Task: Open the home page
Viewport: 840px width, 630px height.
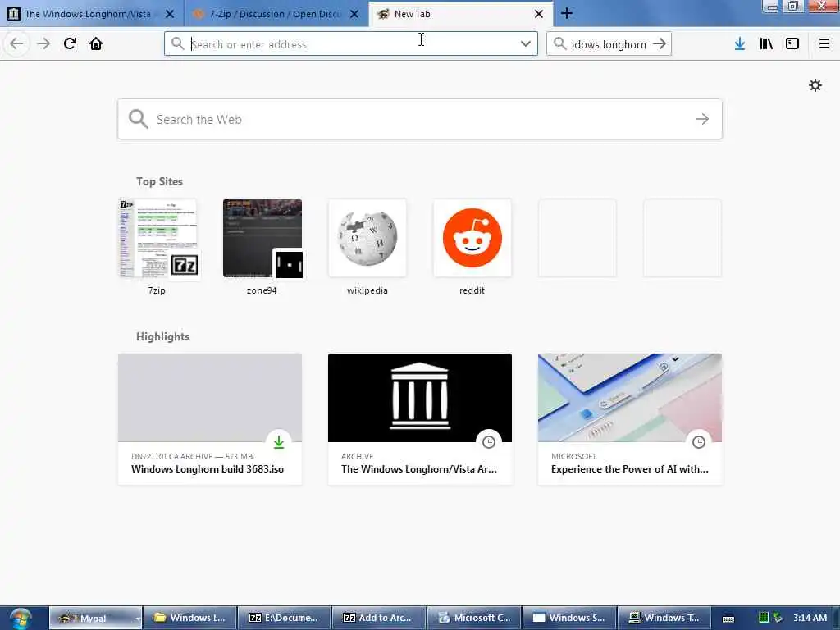Action: coord(96,44)
